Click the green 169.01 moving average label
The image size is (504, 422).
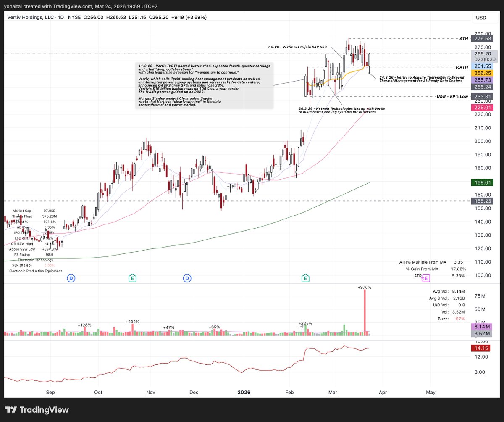[482, 183]
